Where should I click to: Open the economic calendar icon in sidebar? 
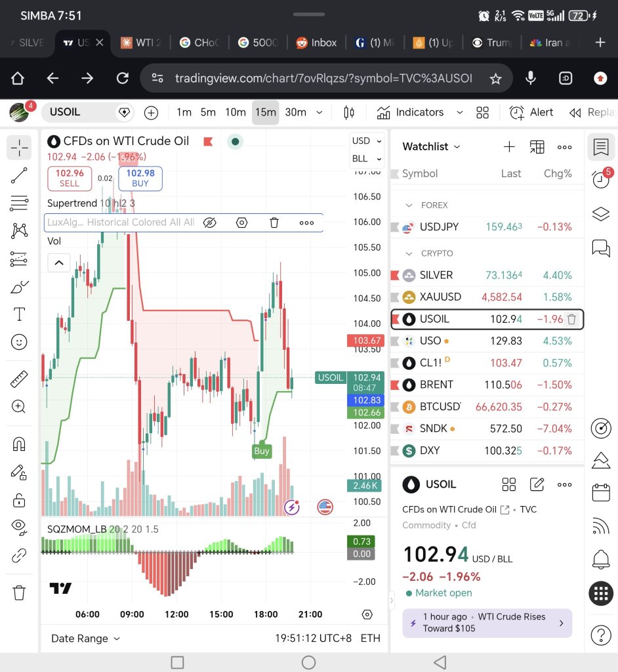(x=601, y=492)
